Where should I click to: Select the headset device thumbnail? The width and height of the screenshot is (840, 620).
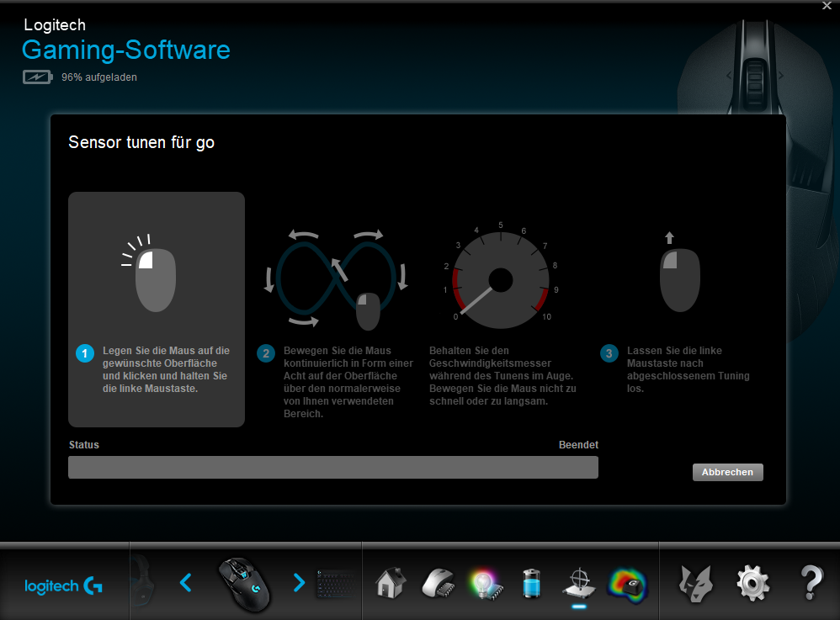click(x=142, y=581)
